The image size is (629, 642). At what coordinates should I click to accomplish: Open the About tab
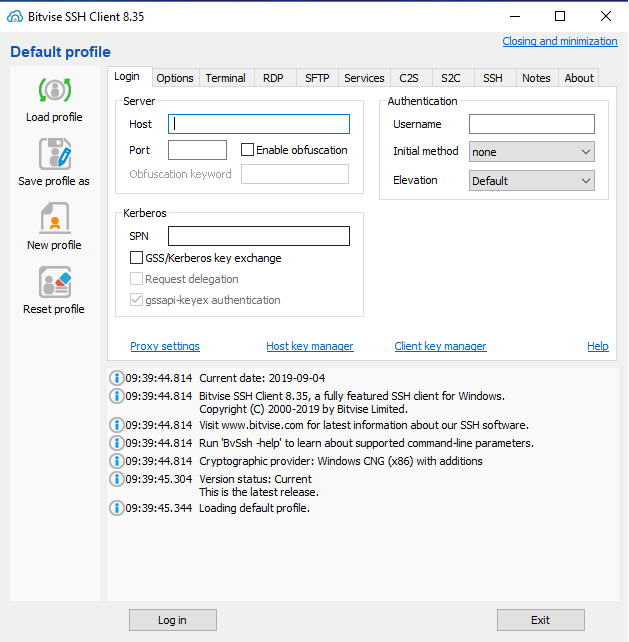[579, 78]
